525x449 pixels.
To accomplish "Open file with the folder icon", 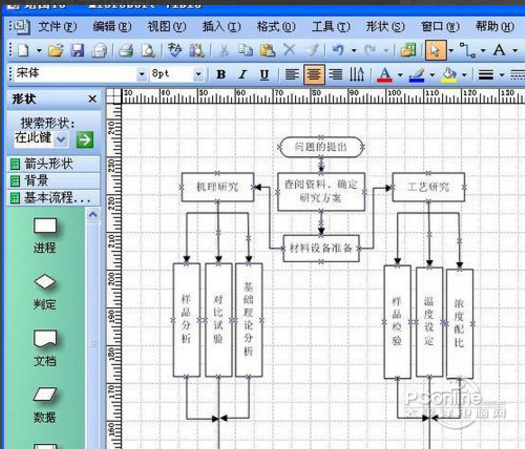I will tap(56, 51).
